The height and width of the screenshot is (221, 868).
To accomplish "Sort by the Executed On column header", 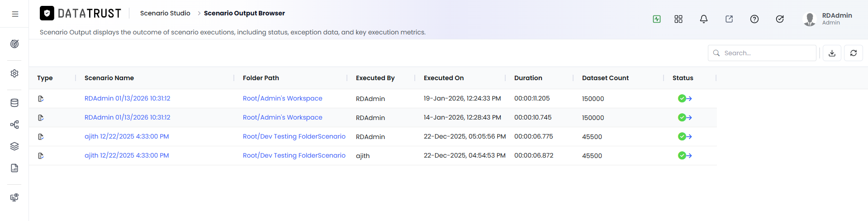I will point(444,78).
